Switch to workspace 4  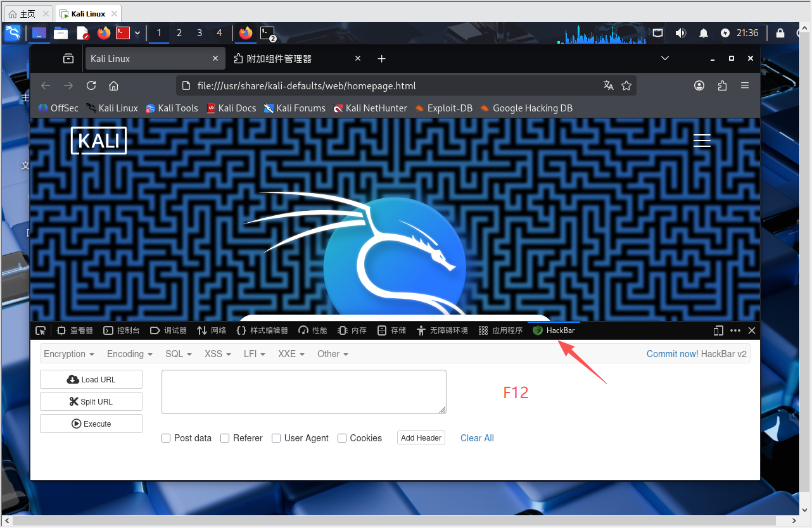219,33
